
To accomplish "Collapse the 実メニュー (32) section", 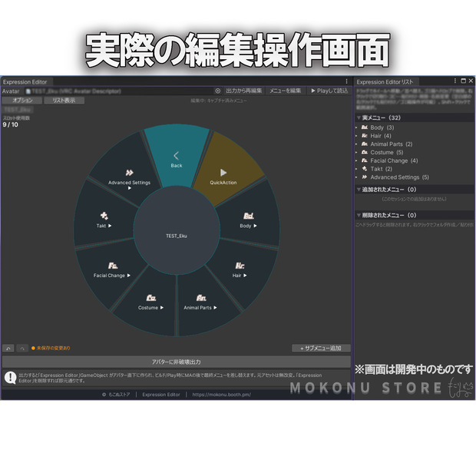I will [359, 117].
